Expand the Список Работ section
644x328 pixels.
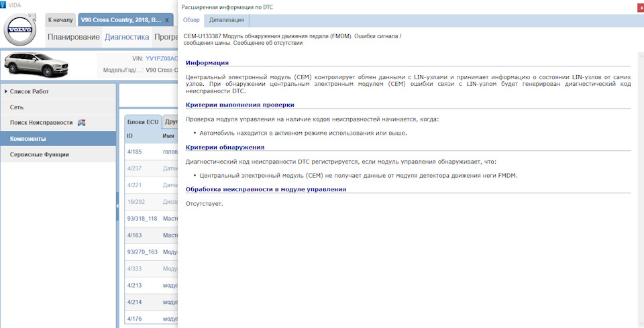[x=58, y=91]
